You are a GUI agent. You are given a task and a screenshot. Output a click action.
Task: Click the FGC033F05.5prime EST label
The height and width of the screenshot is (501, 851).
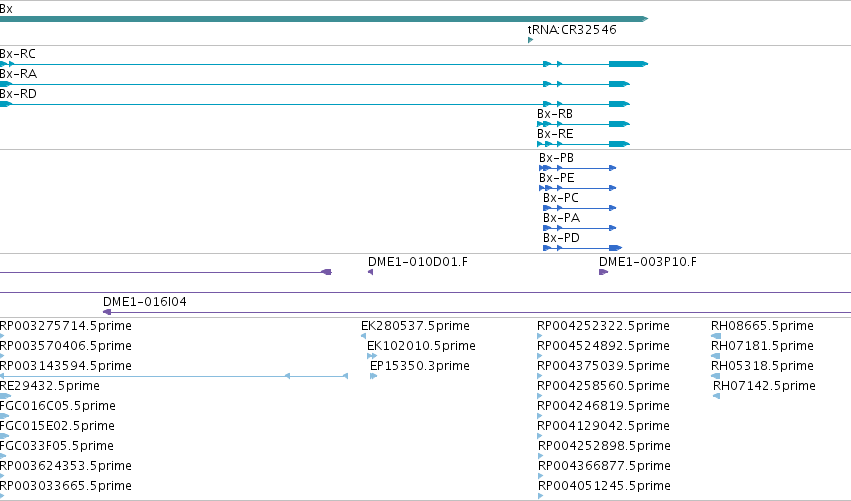(x=57, y=446)
